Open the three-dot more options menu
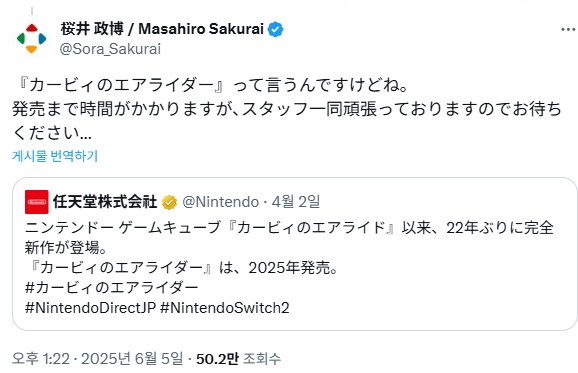This screenshot has height=373, width=578. [568, 29]
